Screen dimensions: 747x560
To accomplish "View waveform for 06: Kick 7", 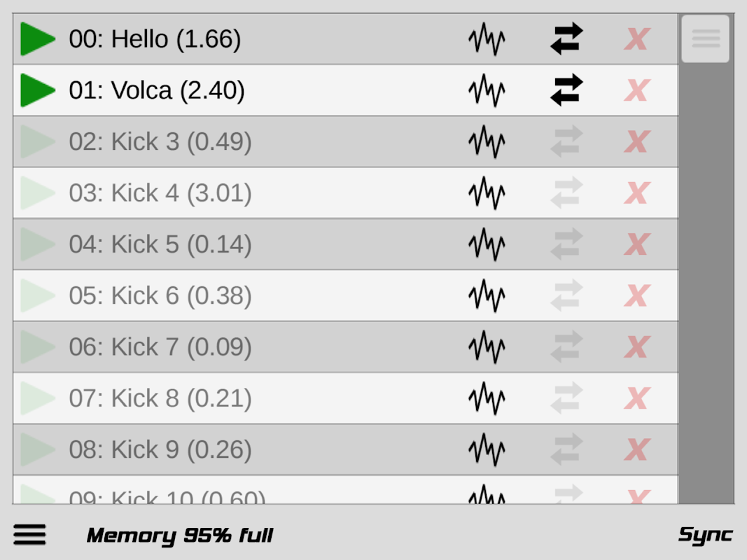I will 487,346.
